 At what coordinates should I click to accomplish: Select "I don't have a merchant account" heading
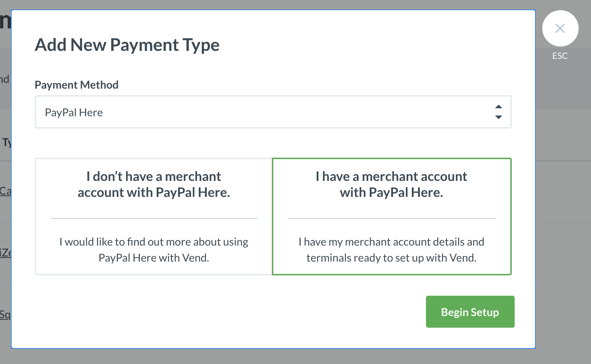(154, 185)
